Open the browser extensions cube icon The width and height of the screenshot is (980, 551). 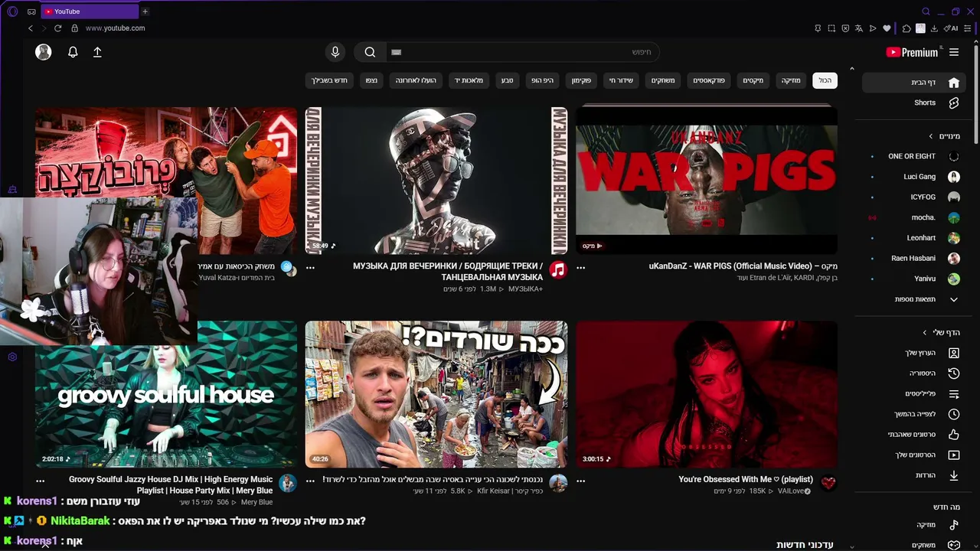tap(906, 28)
